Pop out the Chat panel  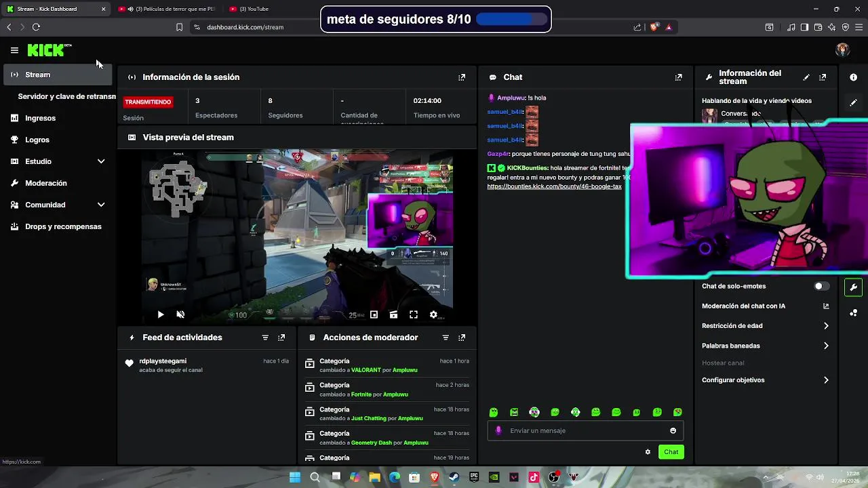click(678, 77)
